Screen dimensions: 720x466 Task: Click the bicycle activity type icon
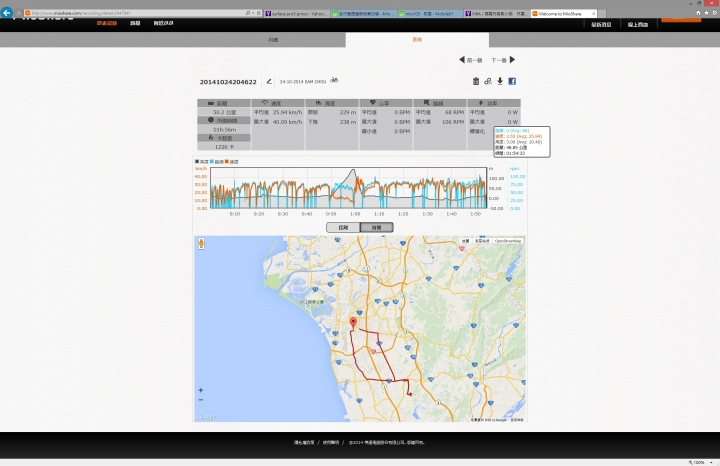pos(334,80)
